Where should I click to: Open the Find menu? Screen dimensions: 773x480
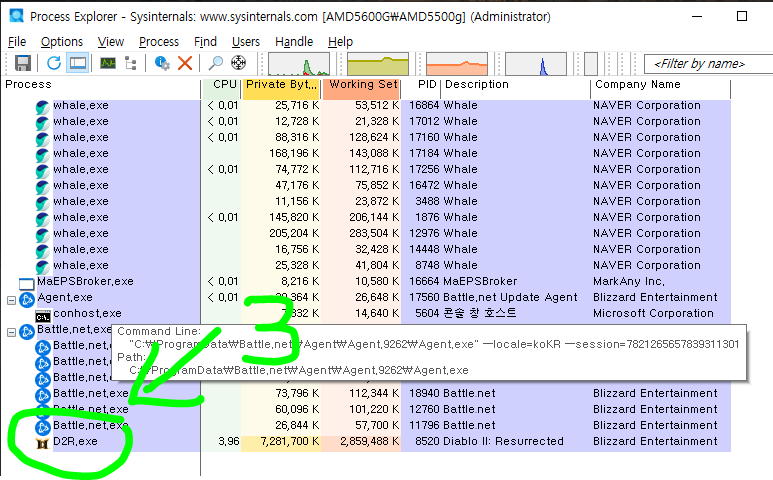click(205, 42)
